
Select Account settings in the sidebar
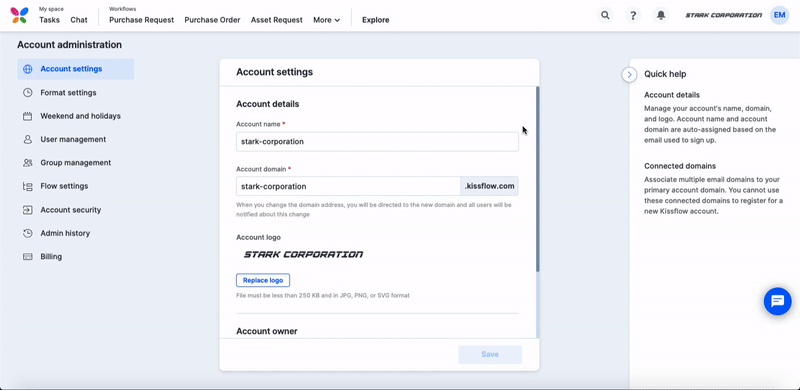pos(76,69)
